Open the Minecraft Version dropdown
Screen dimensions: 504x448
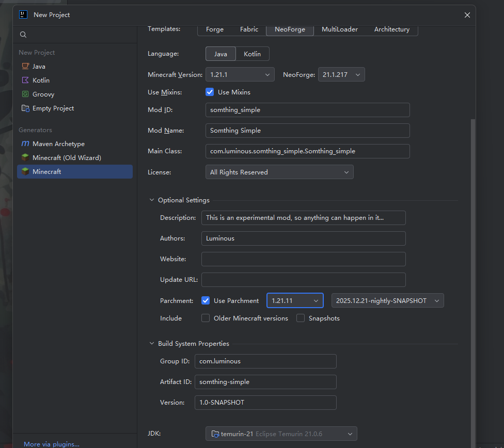240,75
